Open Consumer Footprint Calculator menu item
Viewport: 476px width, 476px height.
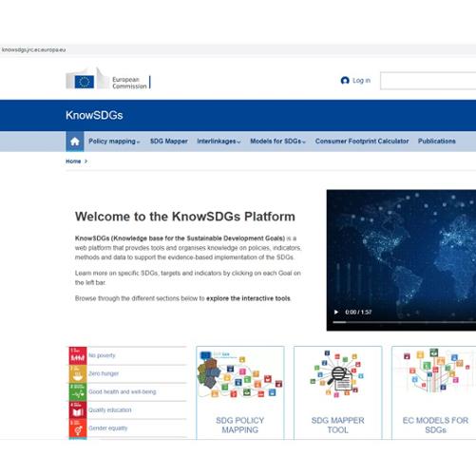point(362,142)
